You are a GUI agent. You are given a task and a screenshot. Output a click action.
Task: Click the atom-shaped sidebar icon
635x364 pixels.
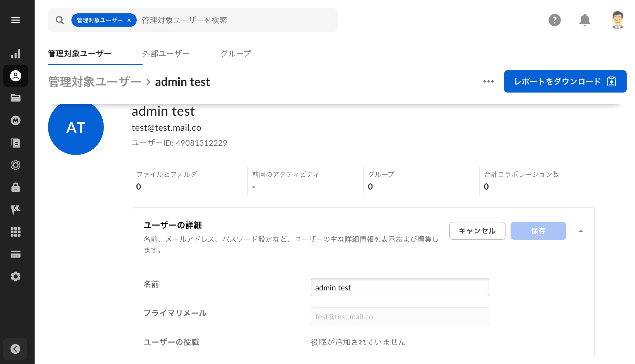coord(16,165)
